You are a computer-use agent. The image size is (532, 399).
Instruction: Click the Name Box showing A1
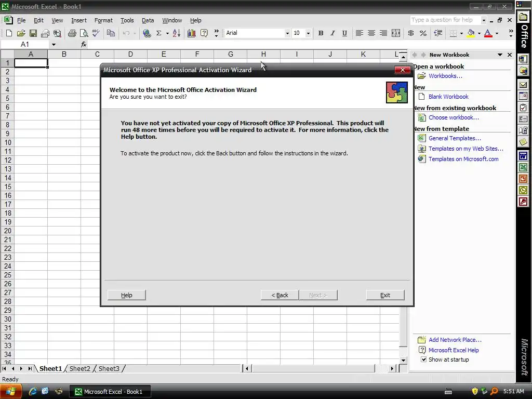[x=25, y=45]
